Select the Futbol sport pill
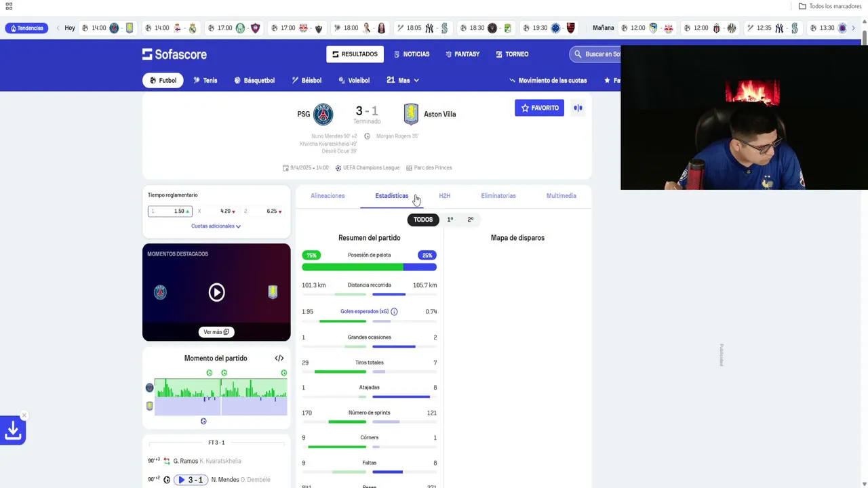The height and width of the screenshot is (488, 868). [163, 80]
